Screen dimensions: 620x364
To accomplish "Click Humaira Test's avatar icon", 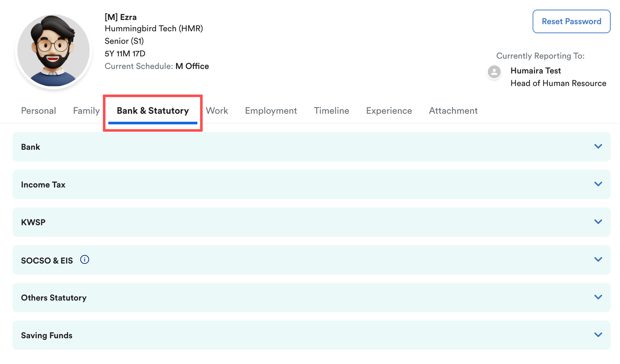I will (x=494, y=72).
